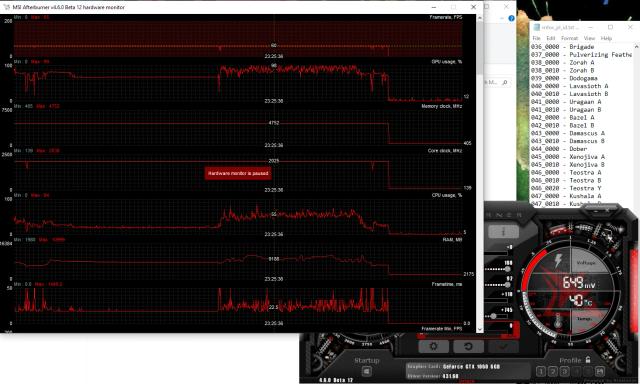Click the 'Hardware monitor is paused' banner

(x=238, y=173)
